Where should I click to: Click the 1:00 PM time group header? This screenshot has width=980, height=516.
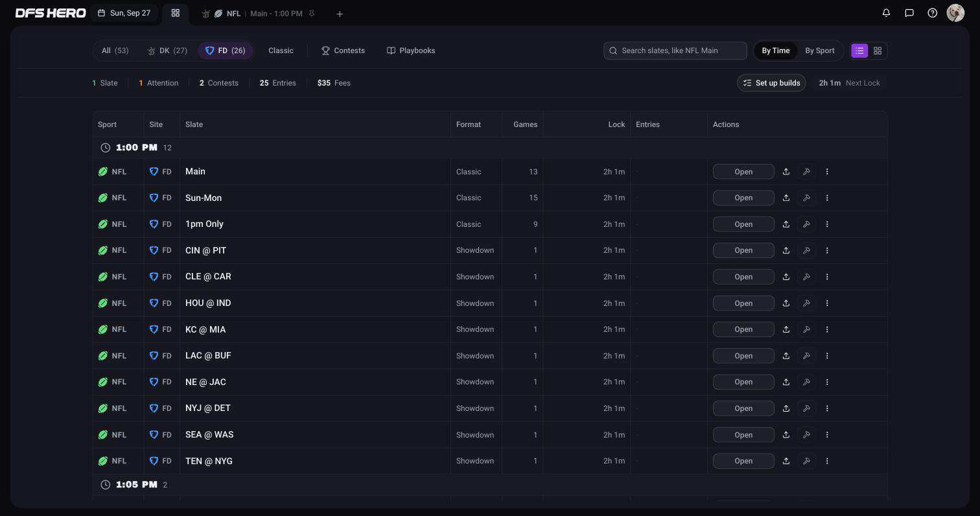[490, 148]
